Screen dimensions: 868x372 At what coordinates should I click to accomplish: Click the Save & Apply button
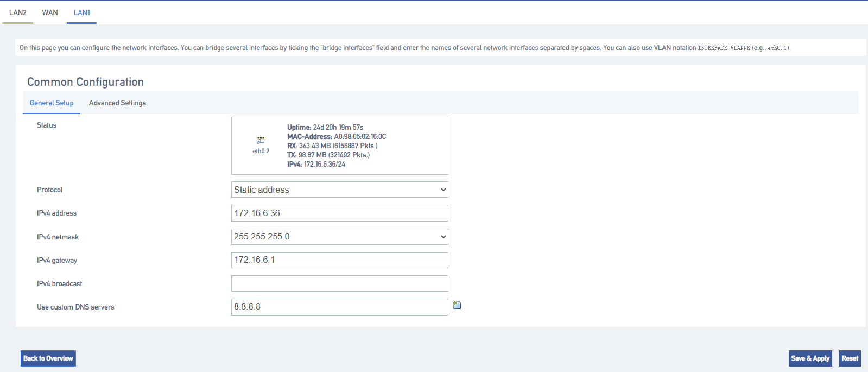(x=810, y=358)
